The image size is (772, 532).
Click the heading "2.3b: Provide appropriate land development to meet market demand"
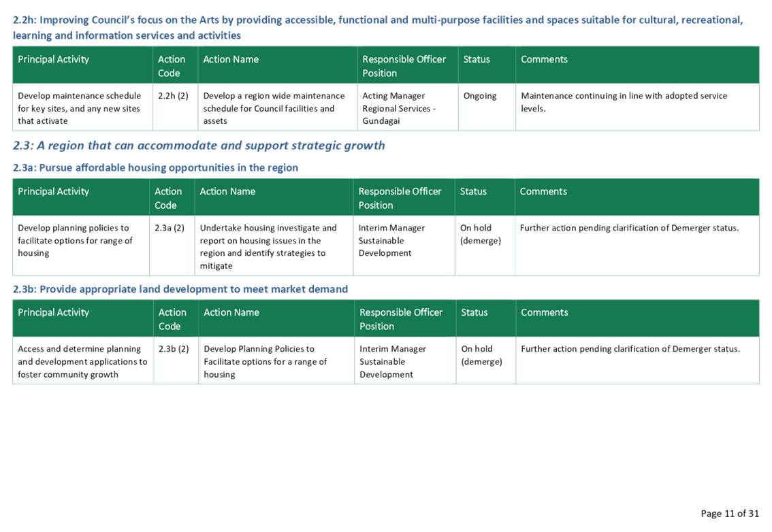[x=180, y=289]
